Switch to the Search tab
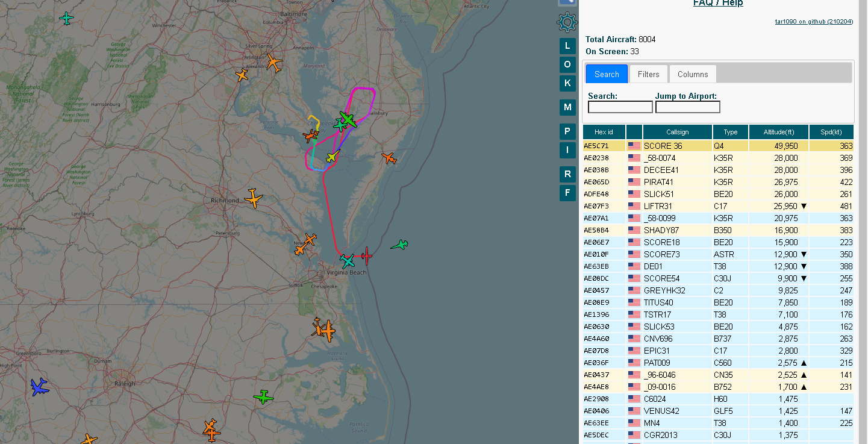The image size is (868, 444). pyautogui.click(x=607, y=74)
